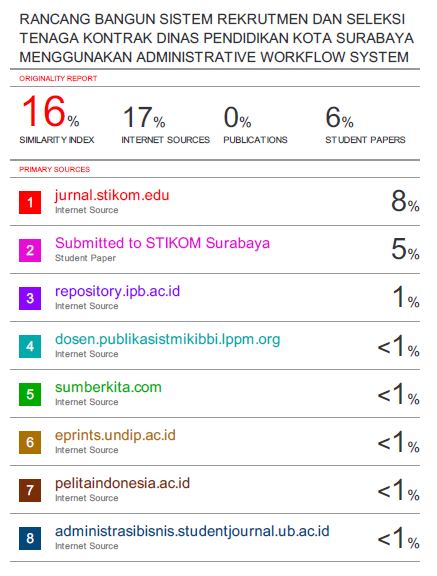437x576 pixels.
Task: Click the 16% similarity index value
Action: (x=50, y=111)
